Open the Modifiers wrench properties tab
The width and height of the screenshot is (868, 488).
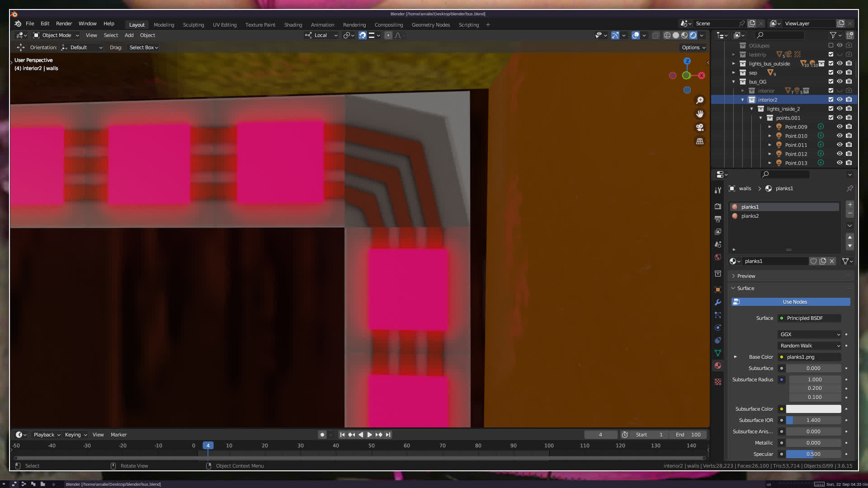(718, 302)
